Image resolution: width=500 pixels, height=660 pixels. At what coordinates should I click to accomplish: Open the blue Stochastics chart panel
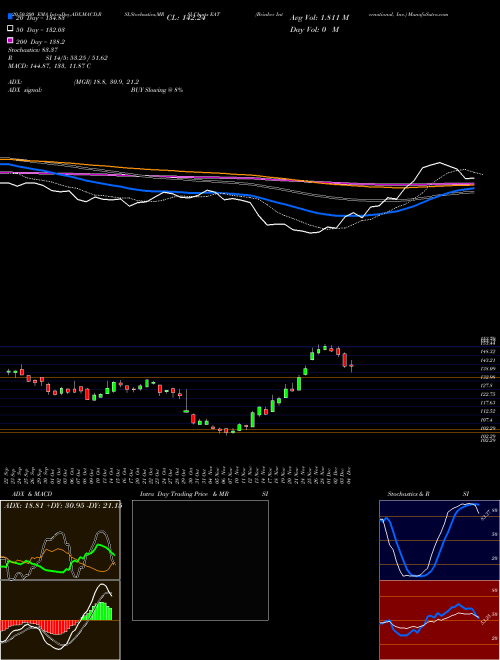(x=439, y=540)
